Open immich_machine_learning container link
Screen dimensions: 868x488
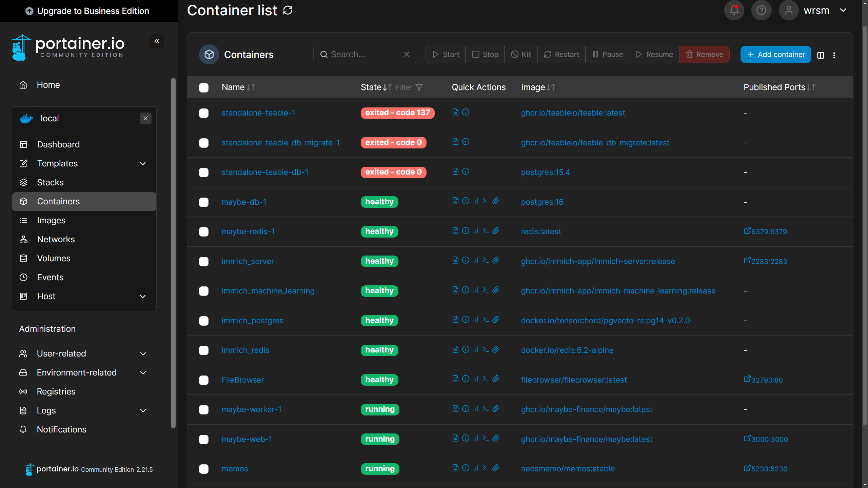[268, 291]
